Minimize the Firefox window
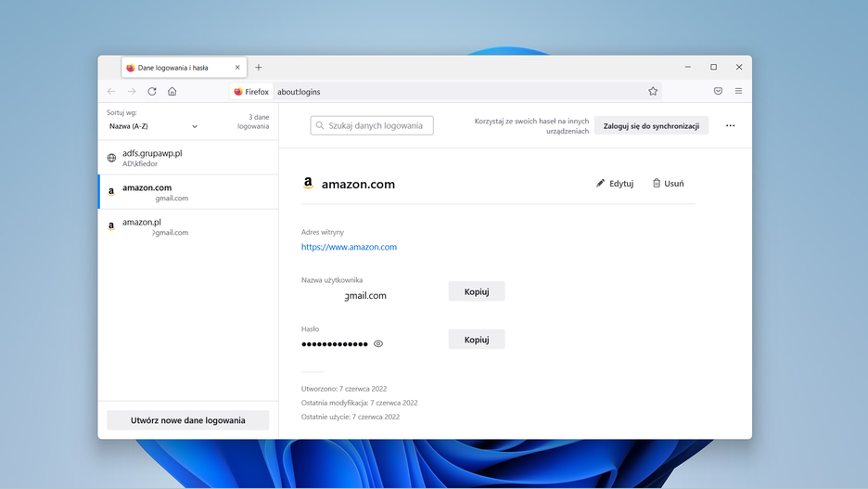 687,67
